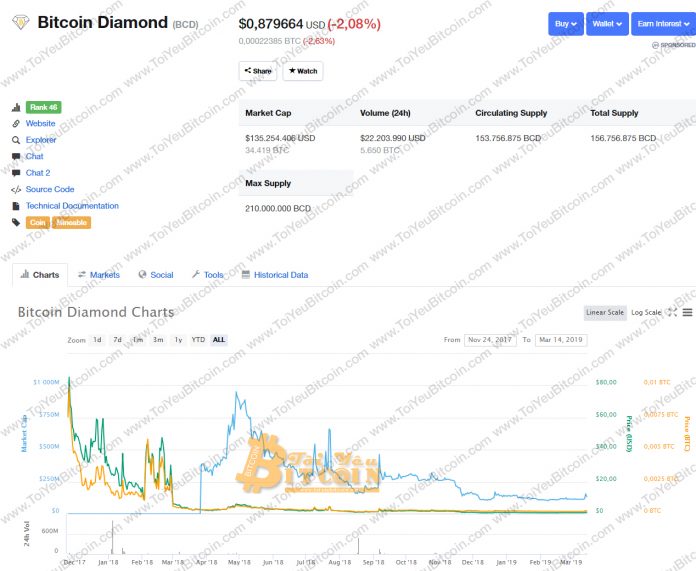Click the Price (BTC) axis label
The image size is (696, 571).
[687, 434]
